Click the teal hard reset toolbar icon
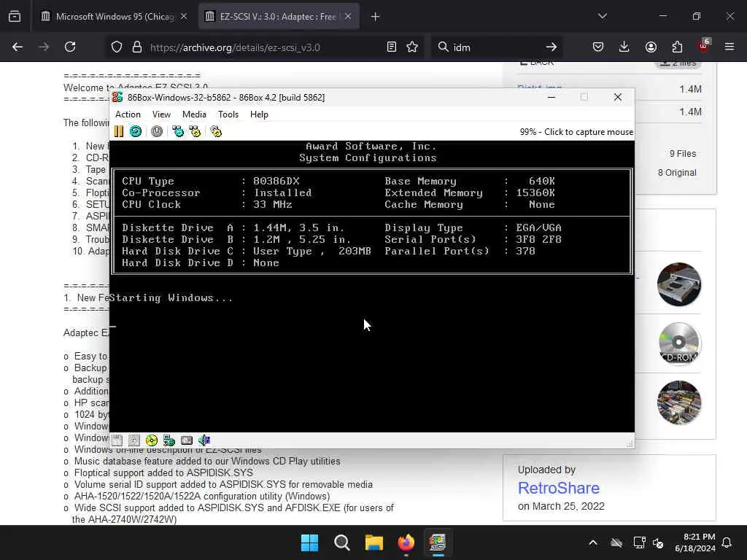Image resolution: width=747 pixels, height=560 pixels. 136,131
